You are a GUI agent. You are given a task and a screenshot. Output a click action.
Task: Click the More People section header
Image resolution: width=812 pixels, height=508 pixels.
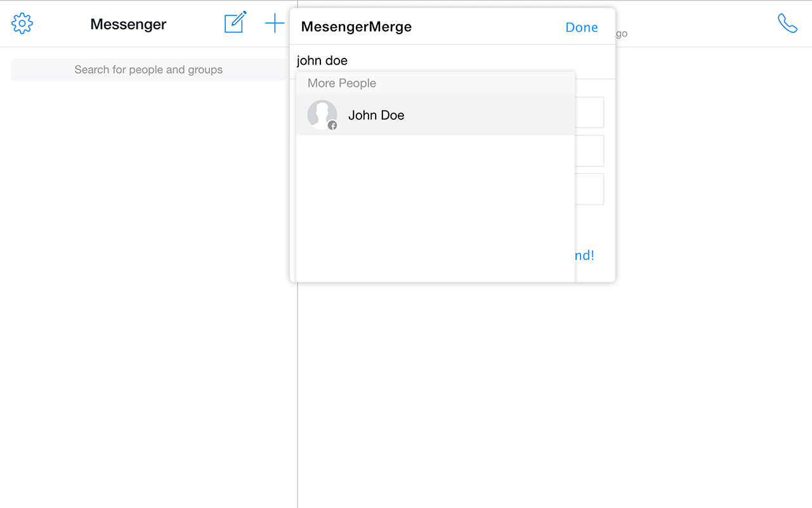click(x=435, y=83)
